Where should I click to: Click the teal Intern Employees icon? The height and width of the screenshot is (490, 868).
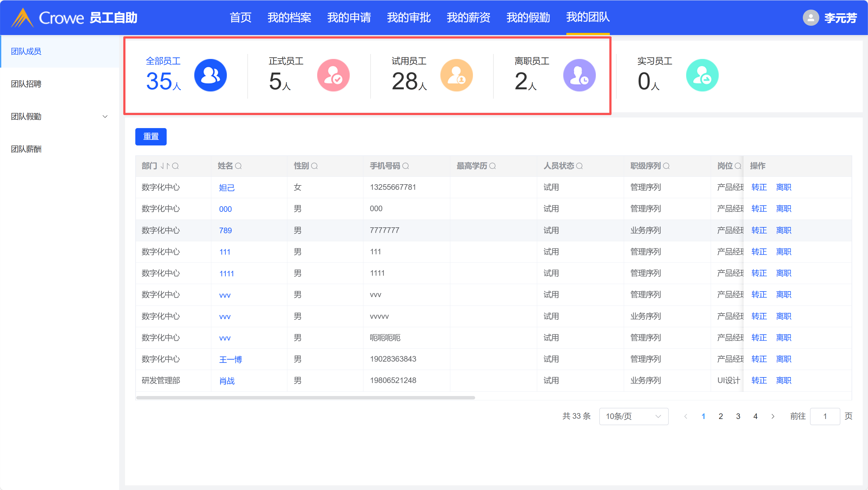(x=702, y=75)
